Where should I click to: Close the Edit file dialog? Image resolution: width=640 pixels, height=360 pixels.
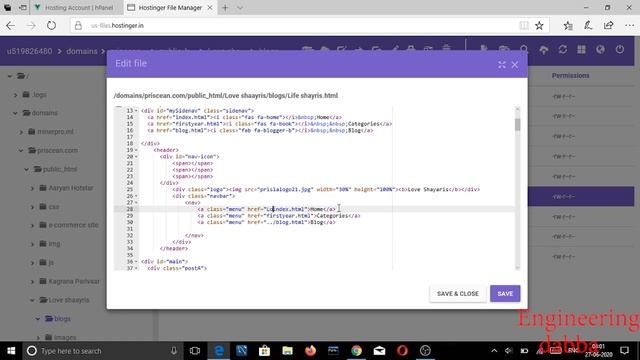[515, 65]
